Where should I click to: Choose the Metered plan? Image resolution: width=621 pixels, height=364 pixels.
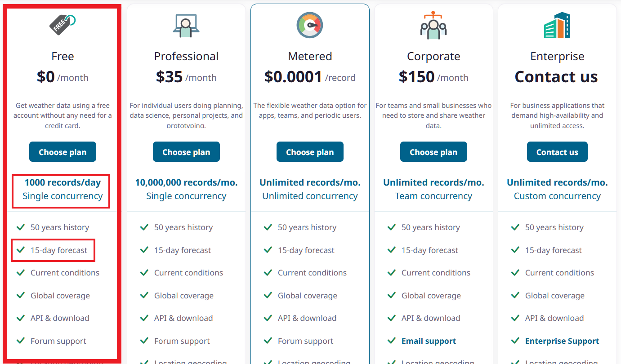click(310, 152)
